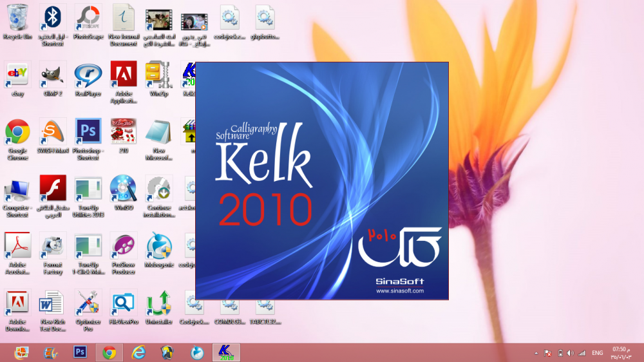Expand the hidden system tray icons arrow
Viewport: 644px width, 362px height.
pos(536,353)
